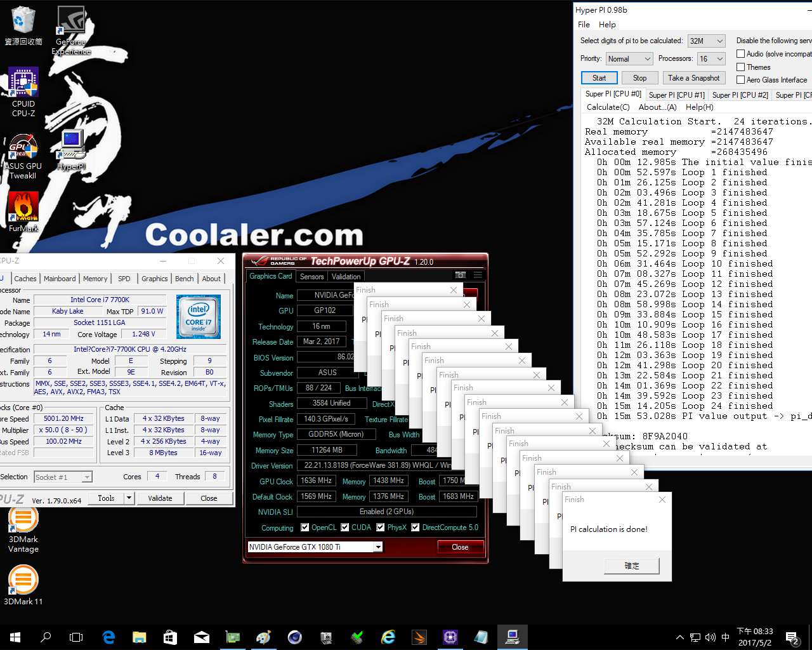Viewport: 812px width, 650px height.
Task: Open the GPU selector dropdown GeForce GTX 1080 Ti
Action: (315, 547)
